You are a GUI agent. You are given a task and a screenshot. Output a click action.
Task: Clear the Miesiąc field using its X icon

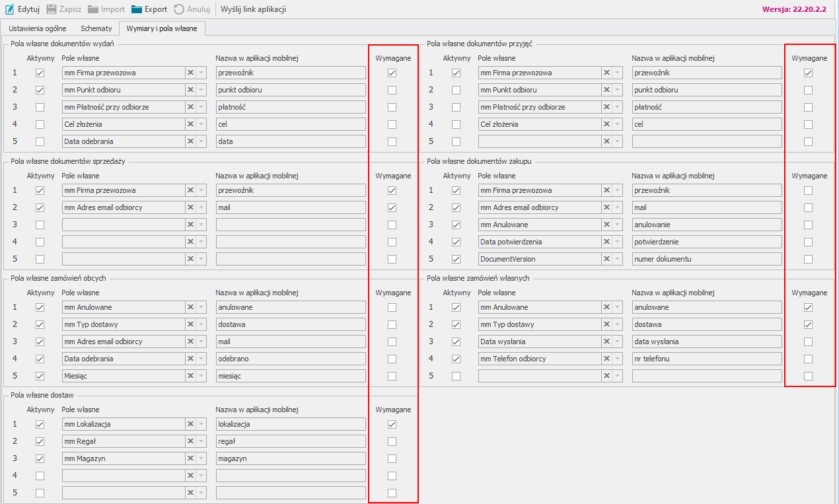pos(190,376)
